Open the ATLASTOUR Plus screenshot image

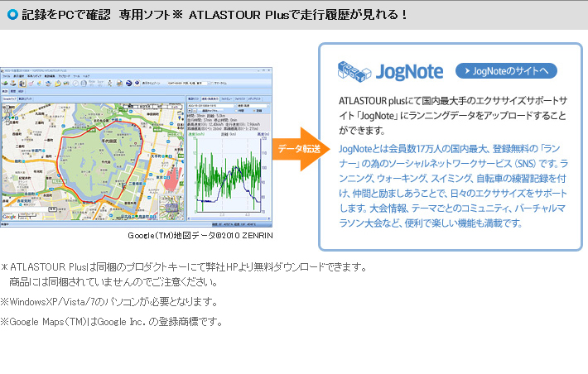click(x=136, y=147)
